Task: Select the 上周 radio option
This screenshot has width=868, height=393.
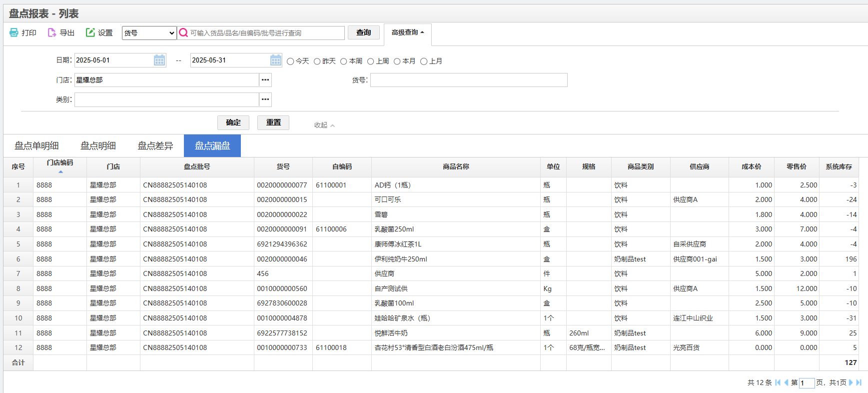Action: coord(371,61)
